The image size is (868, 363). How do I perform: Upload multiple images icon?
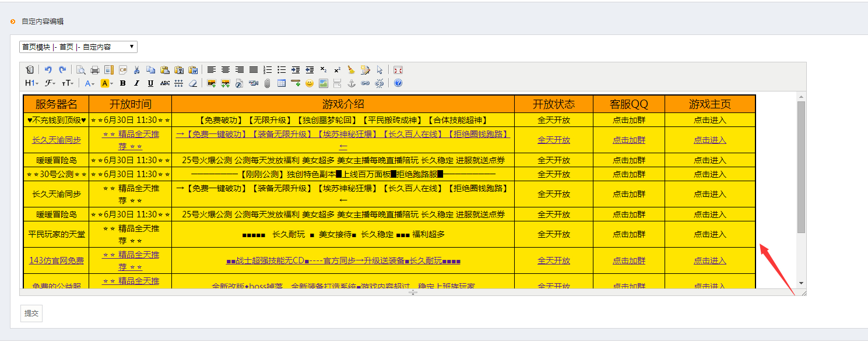click(x=226, y=83)
